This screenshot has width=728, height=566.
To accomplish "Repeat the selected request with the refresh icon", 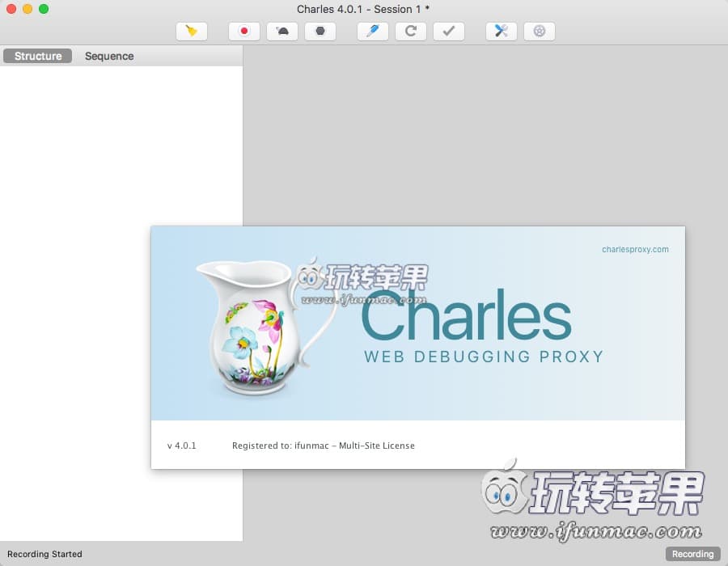I will [410, 31].
